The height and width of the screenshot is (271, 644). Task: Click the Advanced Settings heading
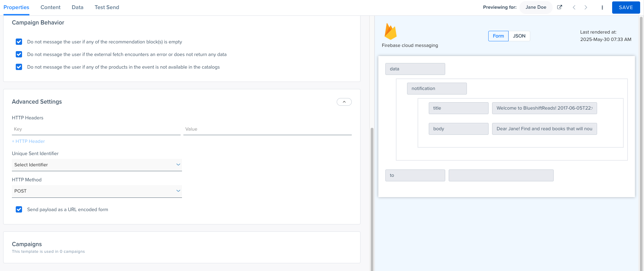tap(37, 102)
